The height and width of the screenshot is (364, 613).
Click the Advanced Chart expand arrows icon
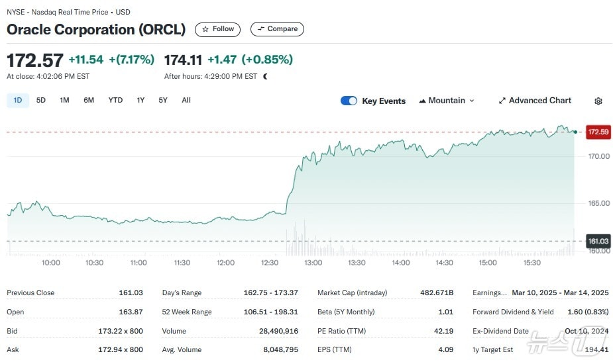(502, 101)
